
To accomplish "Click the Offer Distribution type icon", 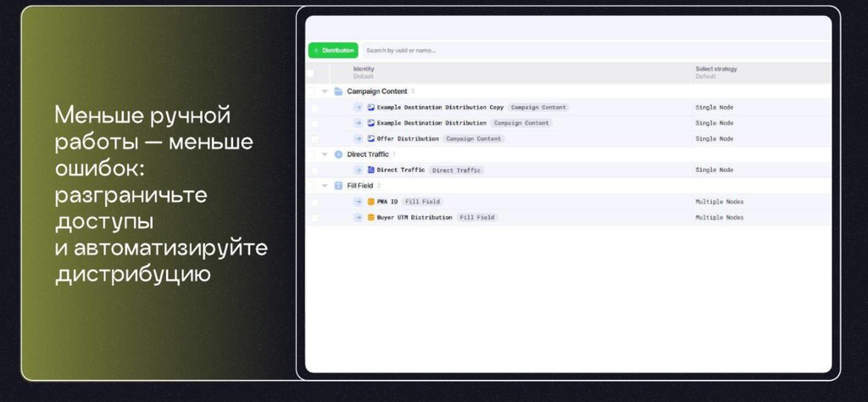I will pyautogui.click(x=371, y=139).
